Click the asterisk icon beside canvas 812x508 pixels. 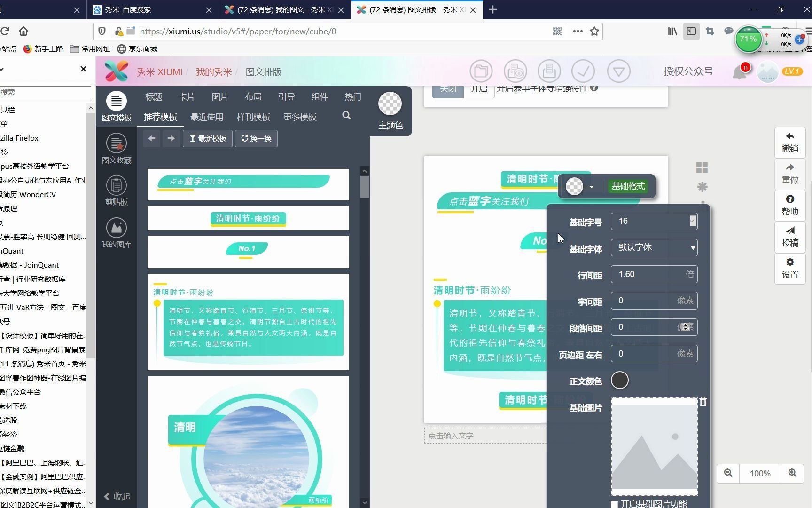point(702,187)
